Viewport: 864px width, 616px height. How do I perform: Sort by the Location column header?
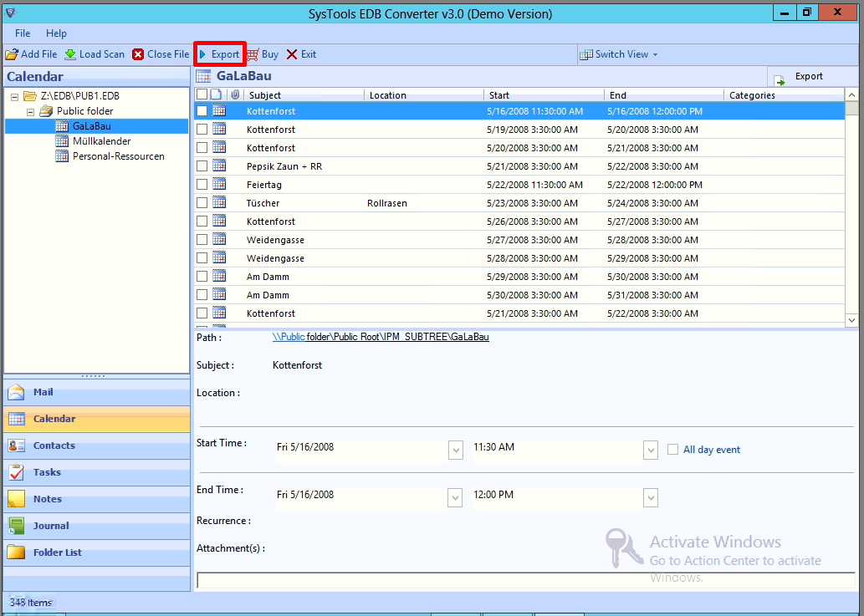click(x=424, y=95)
